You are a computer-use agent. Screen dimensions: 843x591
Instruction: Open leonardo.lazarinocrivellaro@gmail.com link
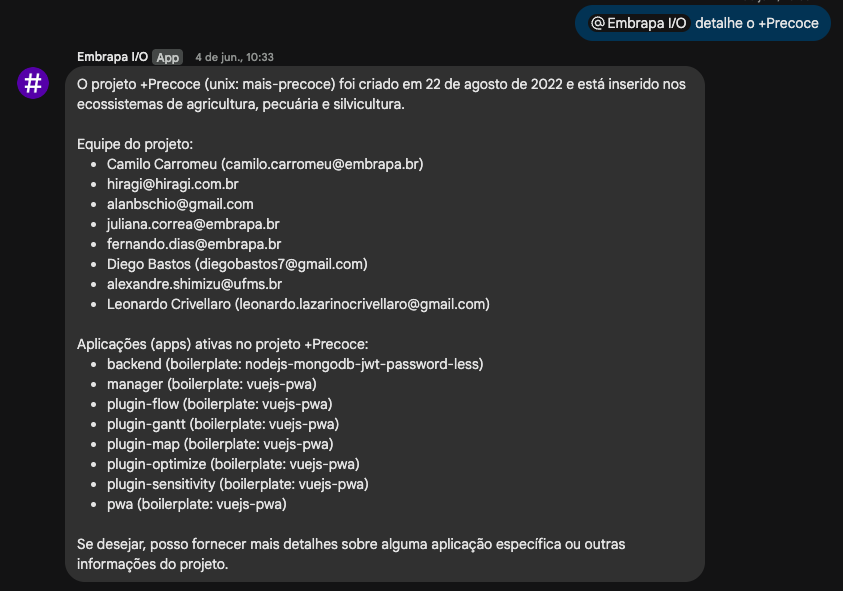[x=362, y=304]
